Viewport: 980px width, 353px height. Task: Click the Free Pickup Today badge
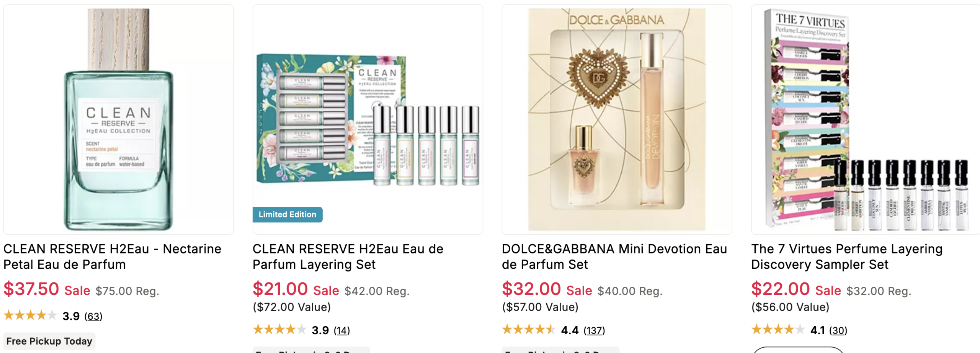coord(49,341)
